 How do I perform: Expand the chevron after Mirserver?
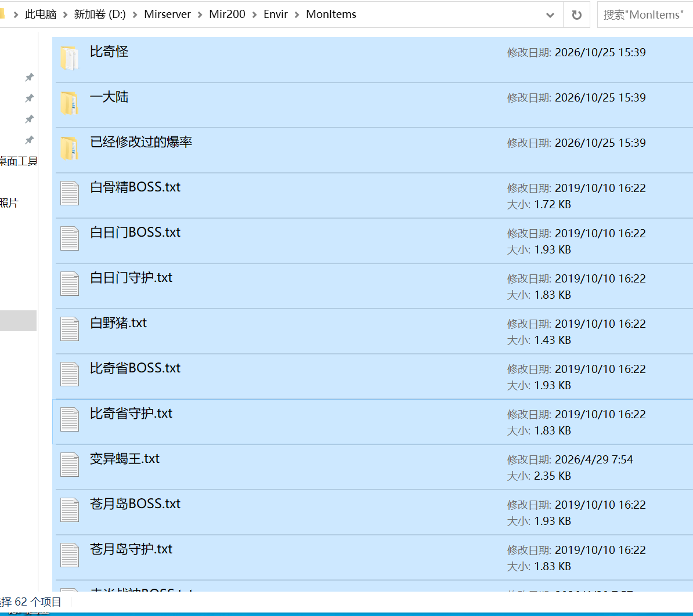[x=200, y=15]
